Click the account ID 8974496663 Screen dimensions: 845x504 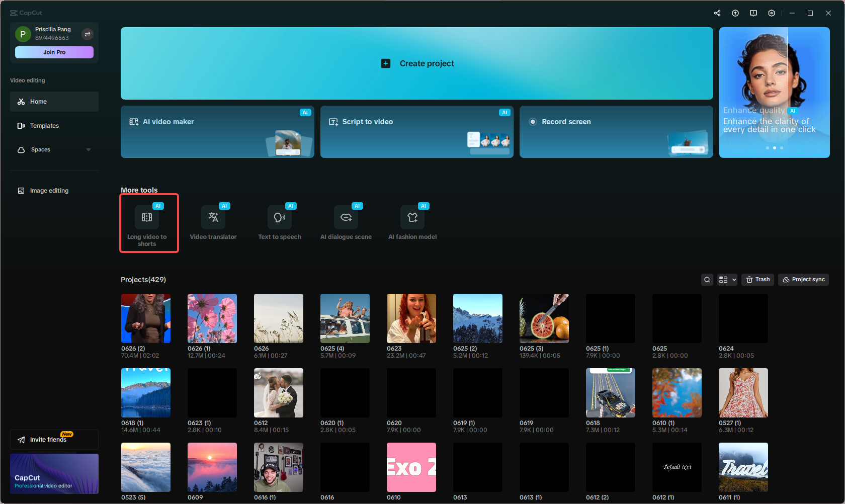52,38
